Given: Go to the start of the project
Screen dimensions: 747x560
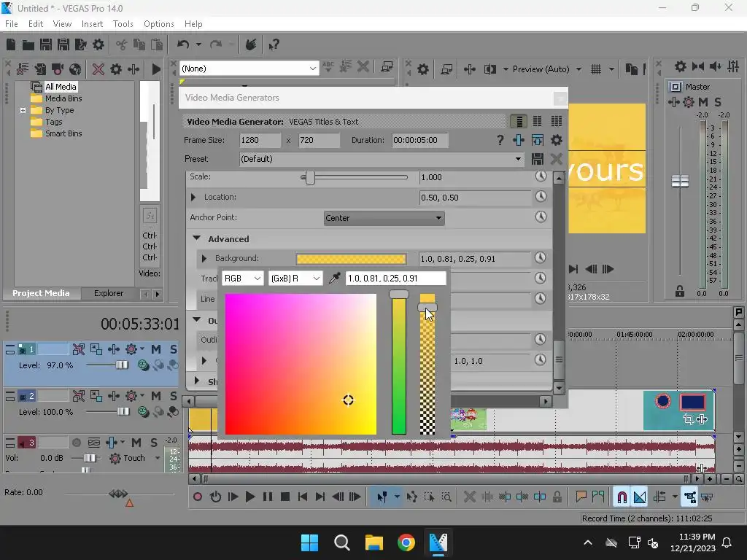Looking at the screenshot, I should 303,497.
